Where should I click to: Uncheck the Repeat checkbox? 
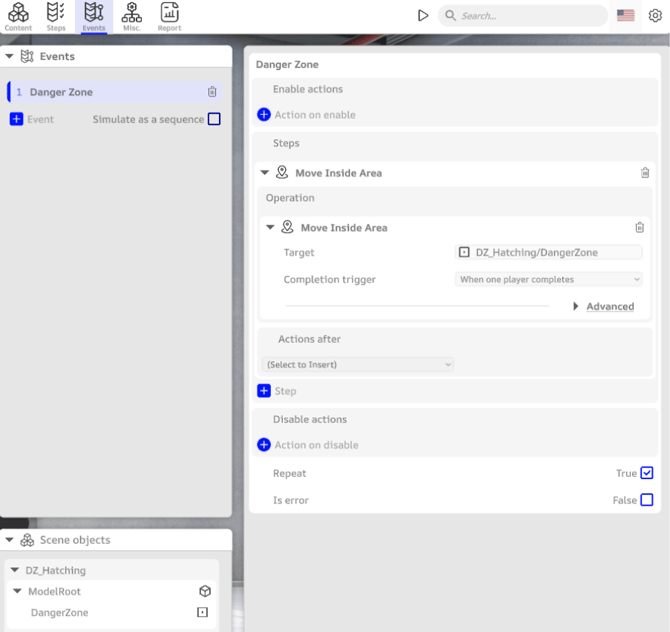[x=647, y=473]
